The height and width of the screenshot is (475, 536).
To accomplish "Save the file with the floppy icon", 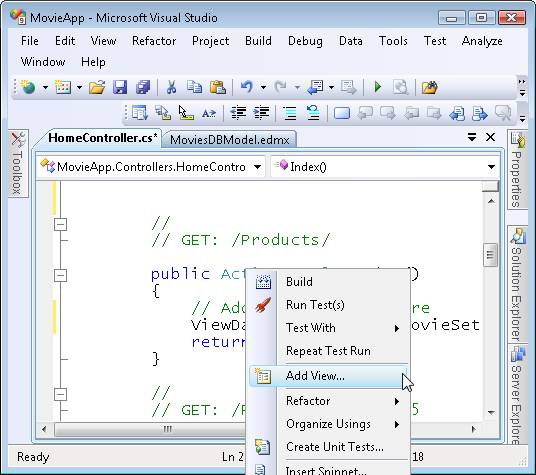I will pos(120,88).
